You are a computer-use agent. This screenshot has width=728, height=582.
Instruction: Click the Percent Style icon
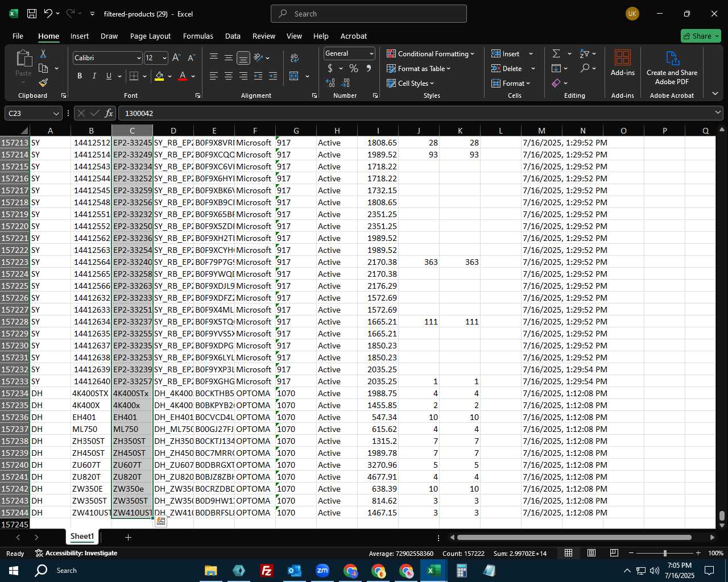click(x=354, y=68)
